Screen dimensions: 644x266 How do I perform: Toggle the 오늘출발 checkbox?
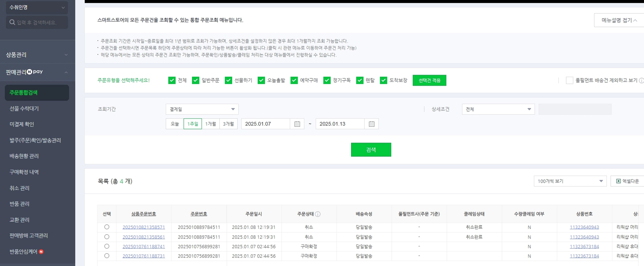261,80
